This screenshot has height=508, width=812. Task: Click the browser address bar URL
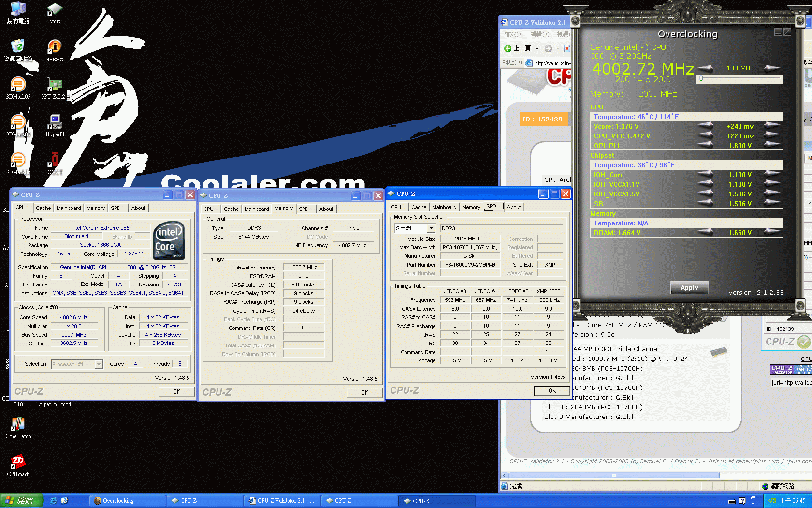coord(552,63)
